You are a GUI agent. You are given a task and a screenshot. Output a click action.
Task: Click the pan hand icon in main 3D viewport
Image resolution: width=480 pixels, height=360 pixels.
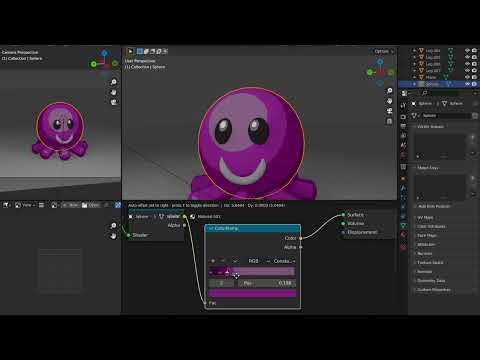click(389, 101)
